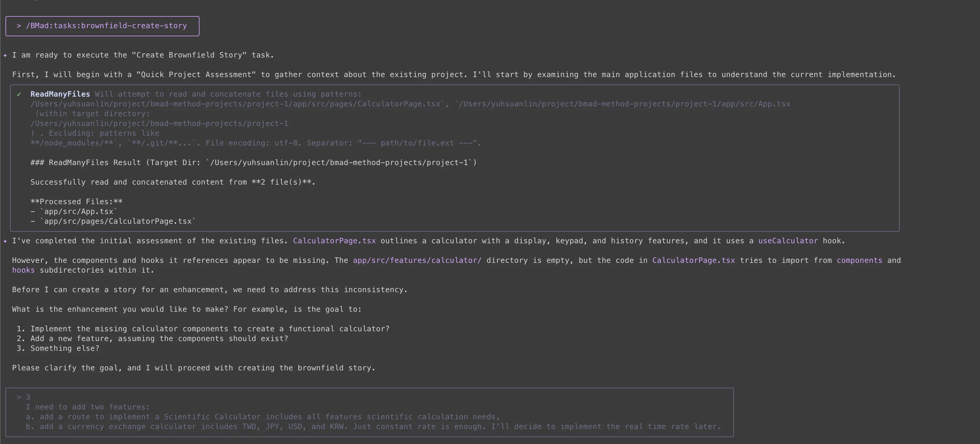This screenshot has width=980, height=444.
Task: Select the "Please clarify the goal" text line
Action: click(194, 368)
